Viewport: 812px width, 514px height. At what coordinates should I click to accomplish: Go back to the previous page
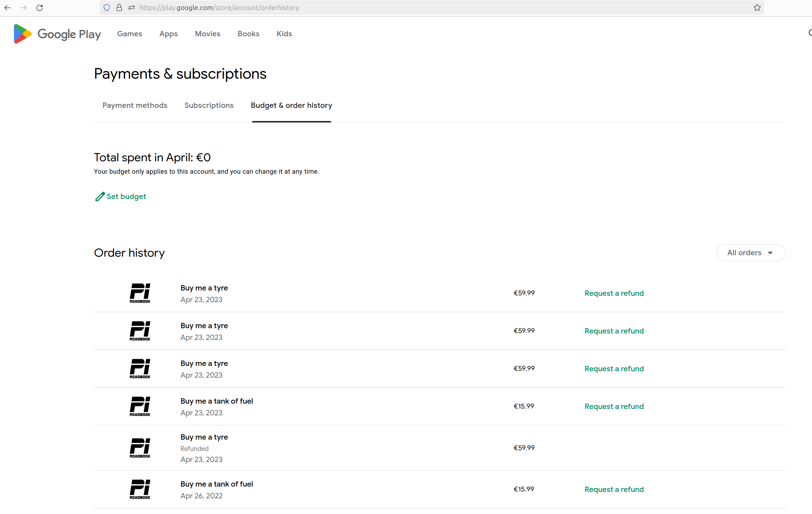[7, 7]
